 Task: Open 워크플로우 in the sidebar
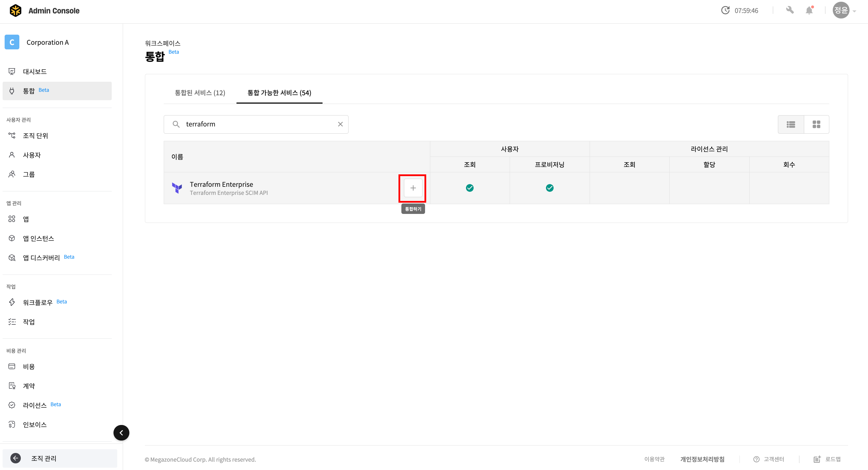[x=38, y=302]
